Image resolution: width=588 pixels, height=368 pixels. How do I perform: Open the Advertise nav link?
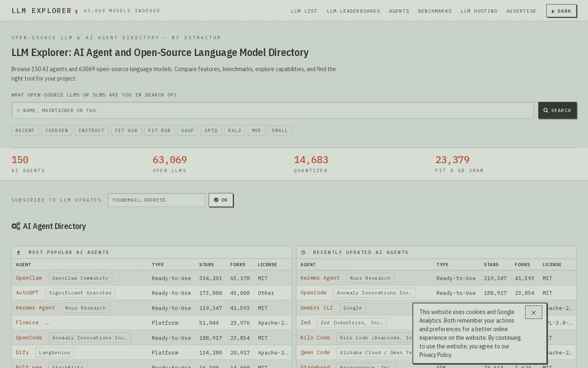[521, 11]
